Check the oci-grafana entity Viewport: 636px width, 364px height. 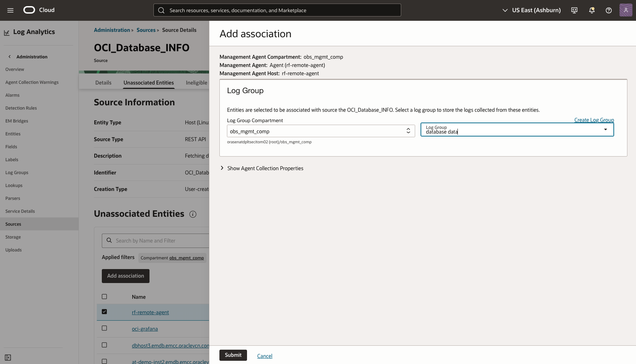pos(104,328)
